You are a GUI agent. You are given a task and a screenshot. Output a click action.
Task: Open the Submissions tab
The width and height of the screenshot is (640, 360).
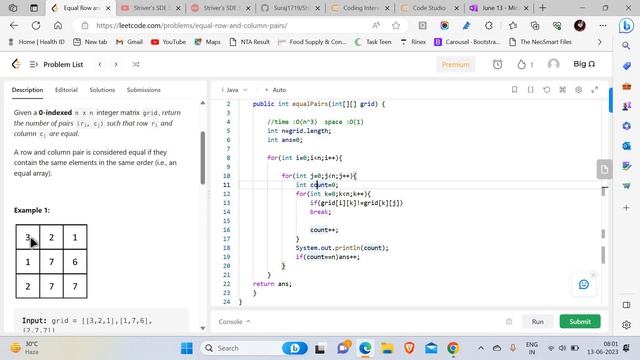point(143,90)
